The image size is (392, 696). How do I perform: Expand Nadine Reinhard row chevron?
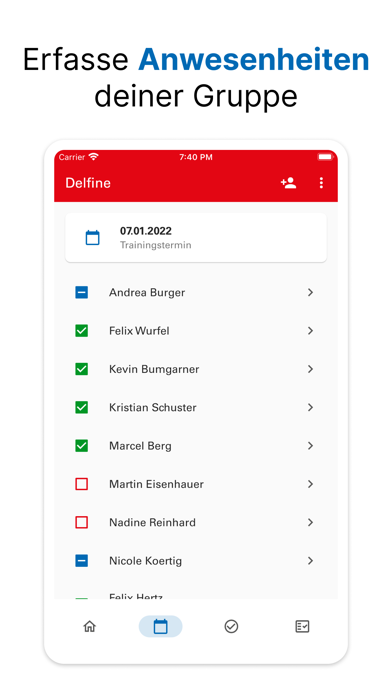(310, 522)
